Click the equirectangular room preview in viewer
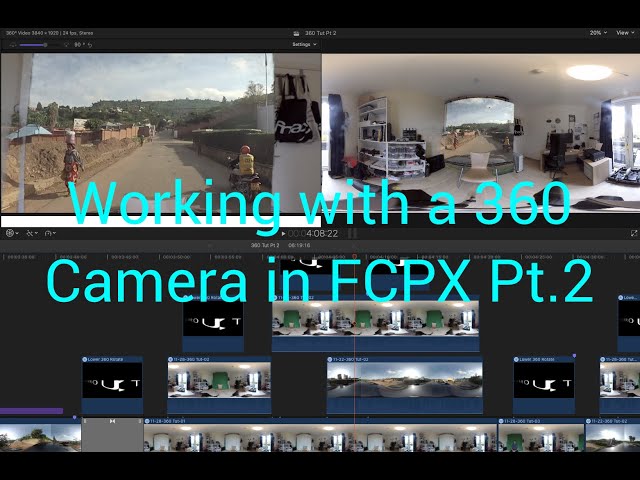Viewport: 640px width, 480px height. click(481, 133)
